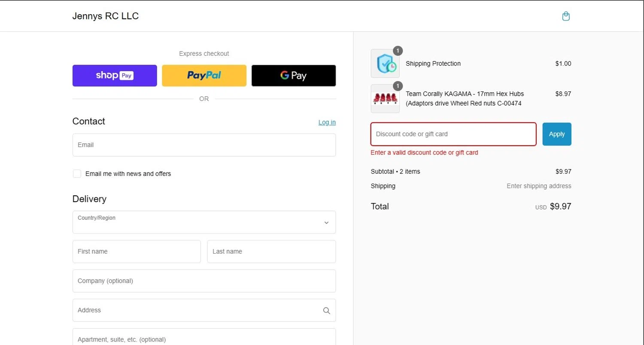The height and width of the screenshot is (345, 644).
Task: Enable Email me with news and offers
Action: 77,174
